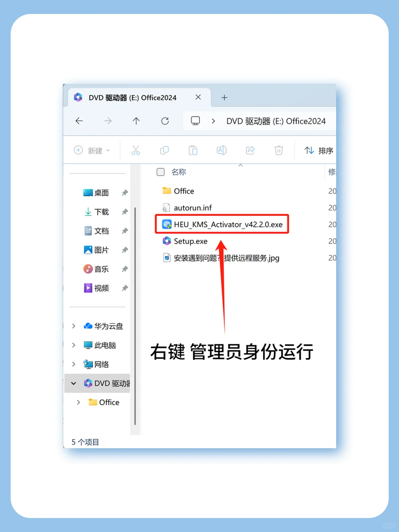Image resolution: width=399 pixels, height=532 pixels.
Task: Collapse the DVD 驱动器 tree node
Action: pyautogui.click(x=74, y=383)
